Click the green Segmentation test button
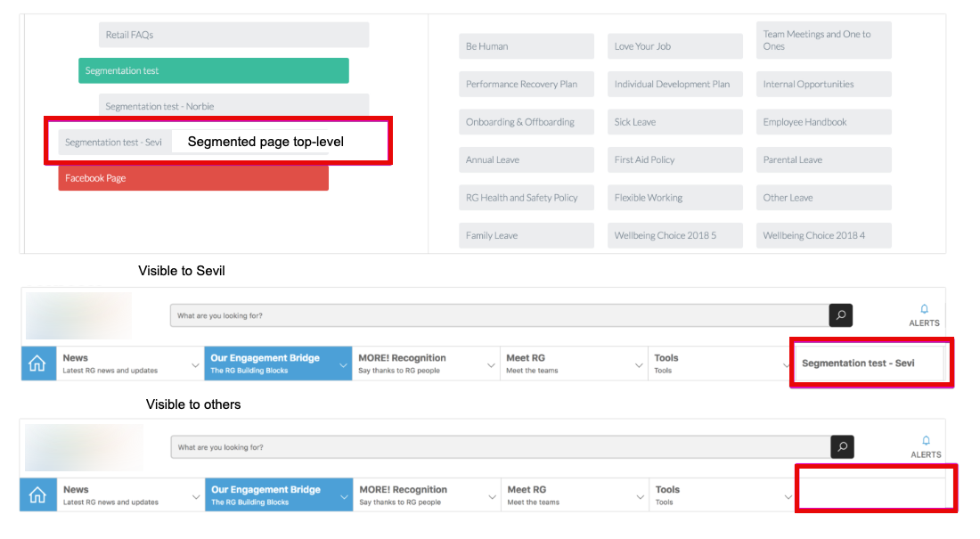The width and height of the screenshot is (980, 539). [213, 69]
